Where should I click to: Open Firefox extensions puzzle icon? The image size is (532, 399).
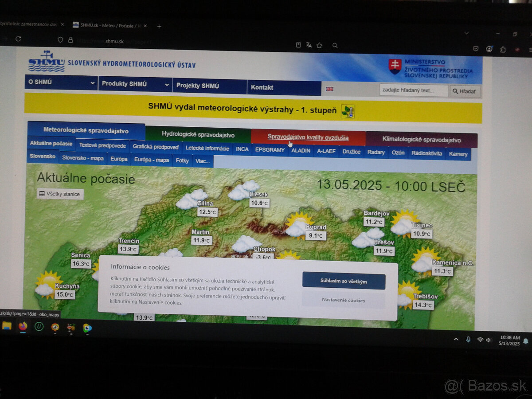coord(503,50)
